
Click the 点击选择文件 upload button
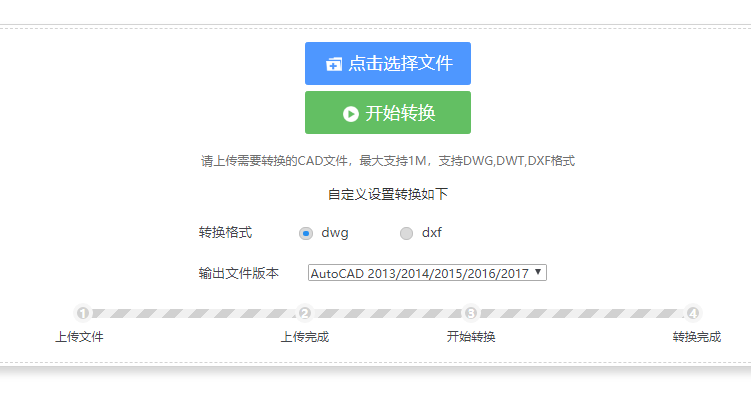click(388, 63)
